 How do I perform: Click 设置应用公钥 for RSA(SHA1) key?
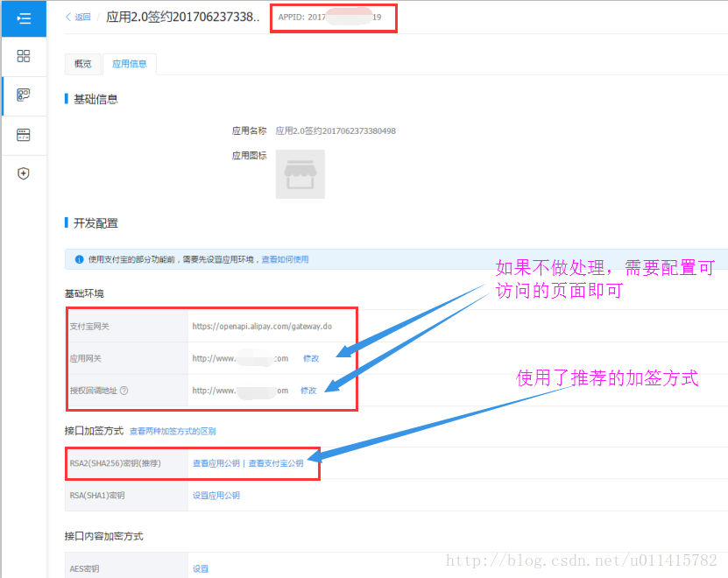coord(216,496)
